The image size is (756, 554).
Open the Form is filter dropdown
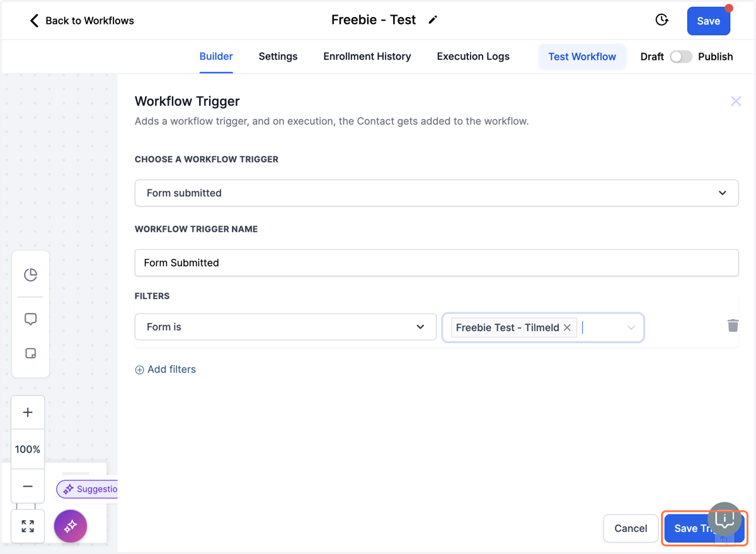coord(285,327)
